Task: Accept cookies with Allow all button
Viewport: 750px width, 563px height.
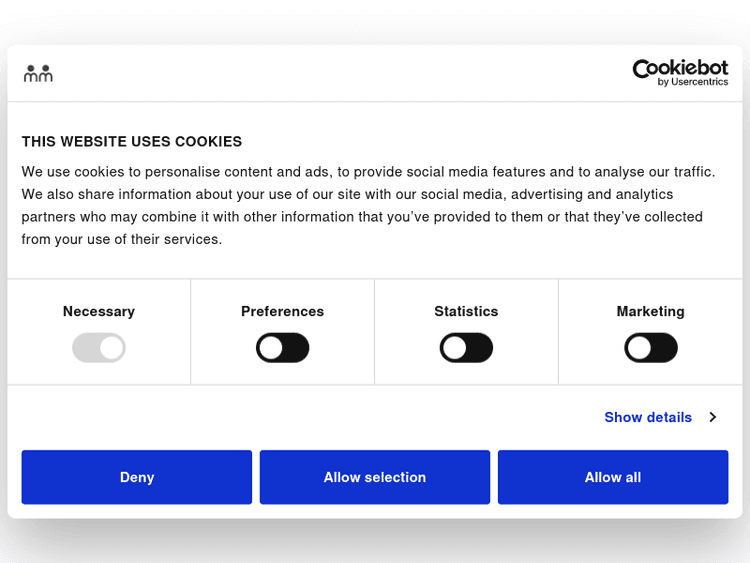Action: (x=613, y=477)
